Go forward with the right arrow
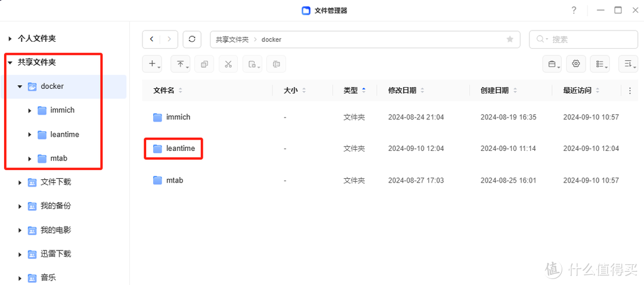Screen dimensions: 644x285 pos(169,39)
